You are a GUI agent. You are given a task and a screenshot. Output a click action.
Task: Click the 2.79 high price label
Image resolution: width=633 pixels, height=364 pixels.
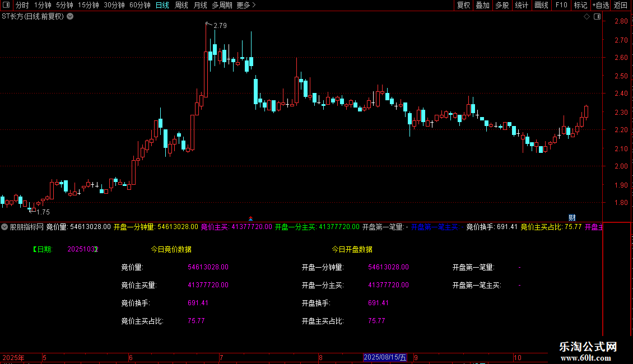220,26
